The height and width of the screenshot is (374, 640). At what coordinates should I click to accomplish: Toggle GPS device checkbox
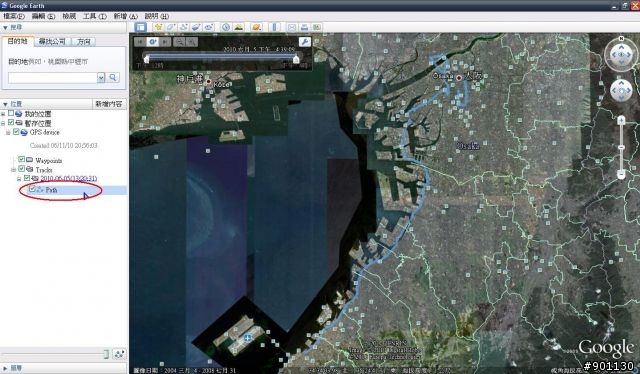click(16, 131)
